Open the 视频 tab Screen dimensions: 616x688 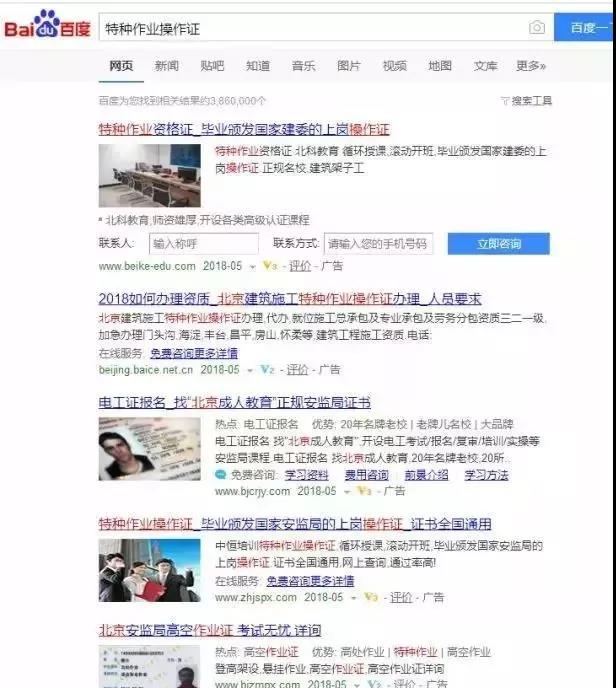394,66
